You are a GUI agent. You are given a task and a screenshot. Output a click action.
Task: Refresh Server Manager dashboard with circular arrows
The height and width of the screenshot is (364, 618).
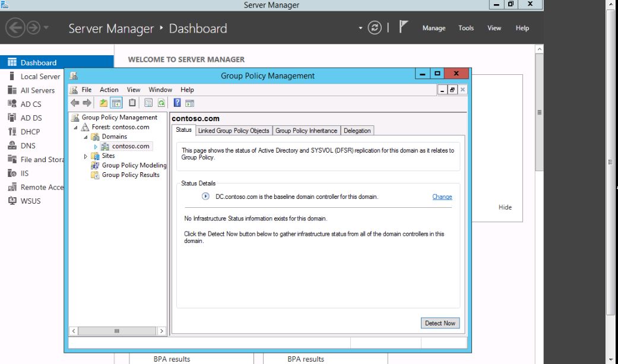375,28
